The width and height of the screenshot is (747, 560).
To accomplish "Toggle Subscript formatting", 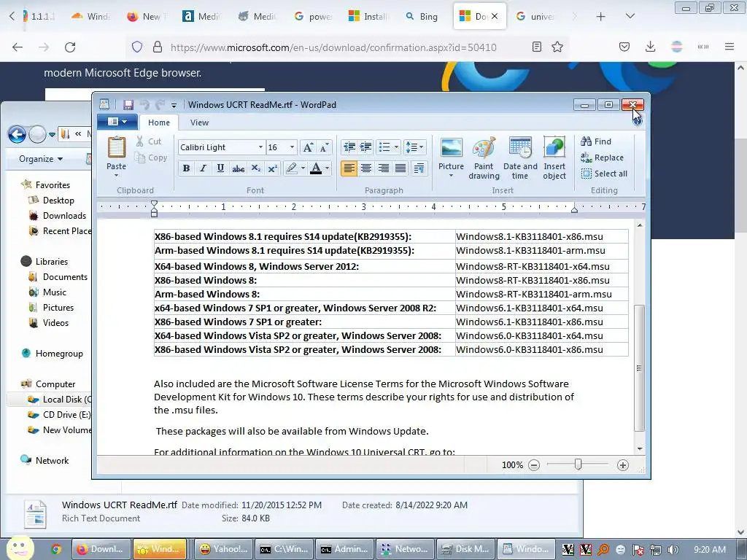I will 255,168.
